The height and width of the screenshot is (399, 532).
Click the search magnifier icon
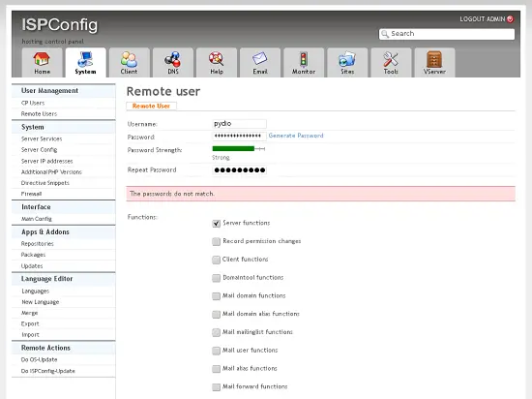coord(385,34)
